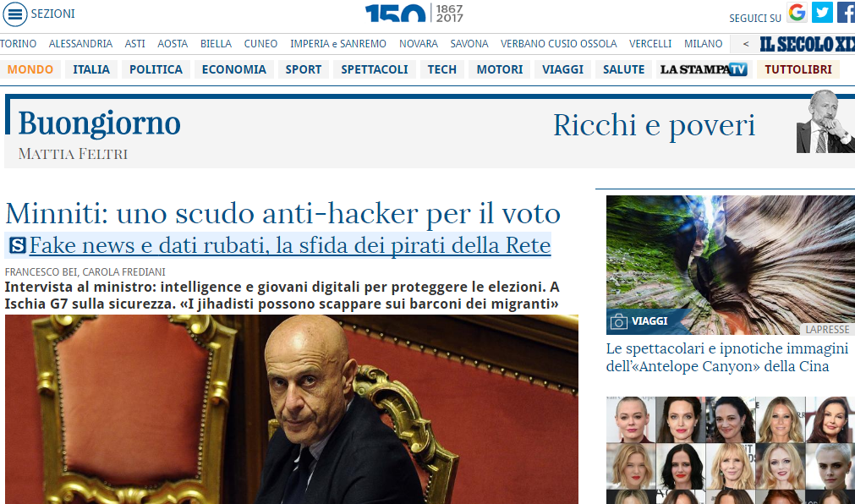Click the S subscriber icon before Fake news

tap(18, 245)
